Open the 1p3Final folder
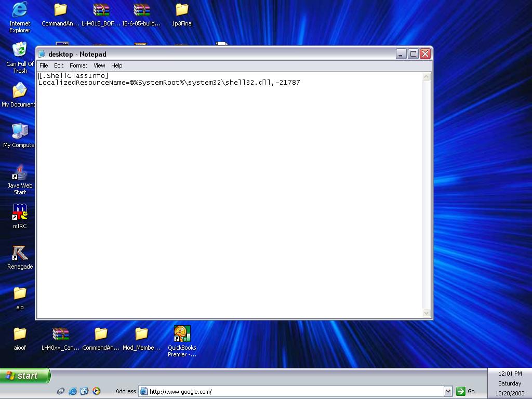532x399 pixels. [x=182, y=10]
